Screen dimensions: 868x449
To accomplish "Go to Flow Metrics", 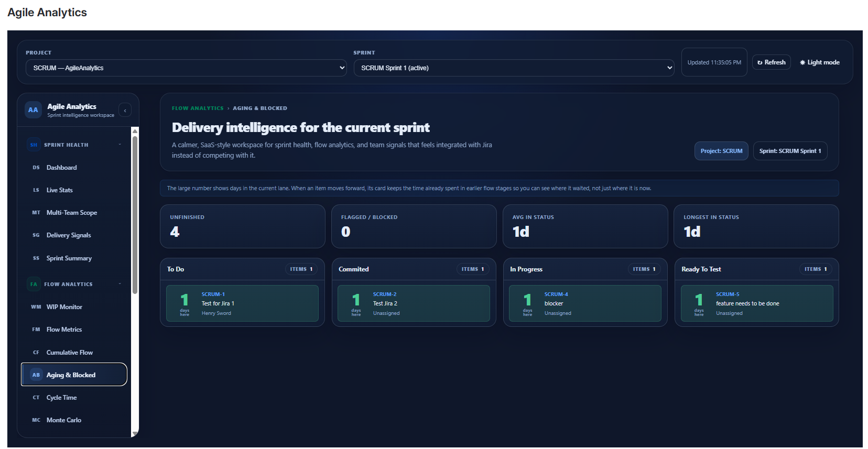I will pos(74,330).
